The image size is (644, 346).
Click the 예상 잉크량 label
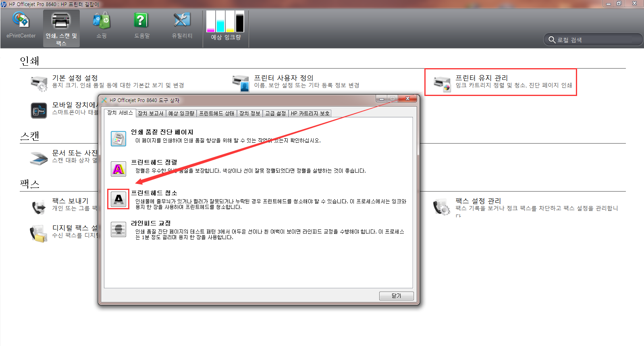point(226,37)
